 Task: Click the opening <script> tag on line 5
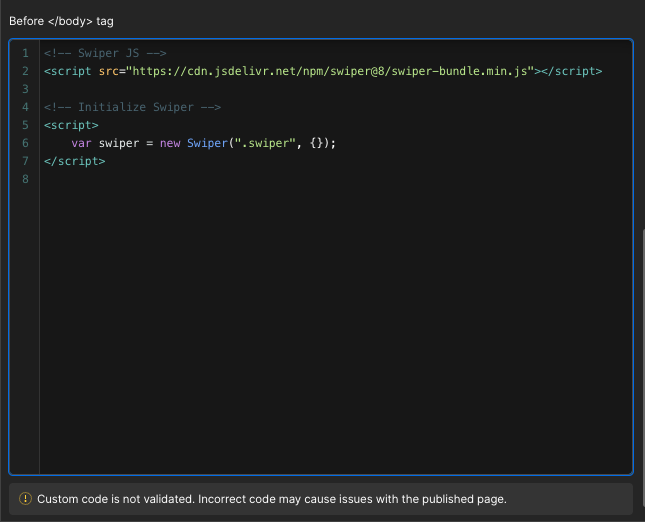[x=71, y=125]
